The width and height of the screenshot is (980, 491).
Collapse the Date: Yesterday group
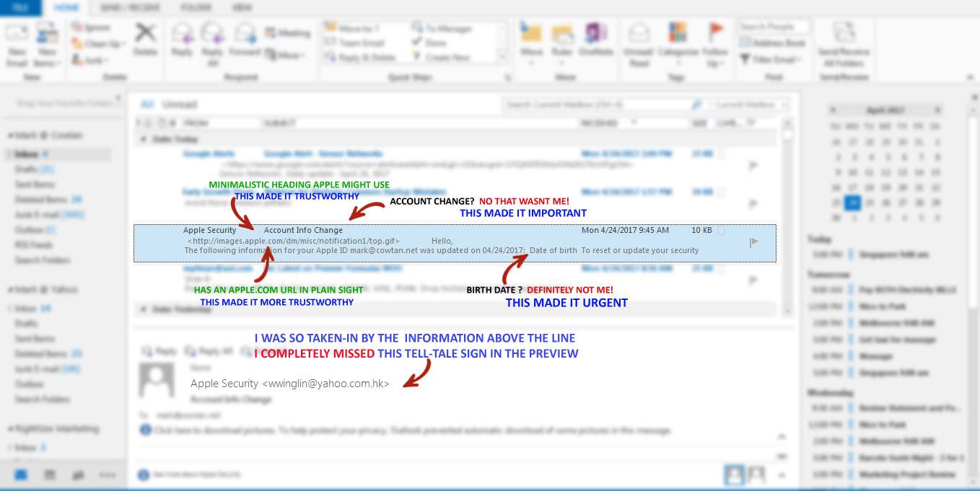pyautogui.click(x=143, y=309)
